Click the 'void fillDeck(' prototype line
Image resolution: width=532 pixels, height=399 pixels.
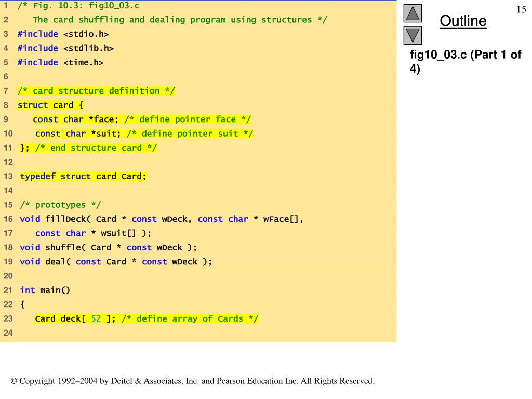point(162,219)
